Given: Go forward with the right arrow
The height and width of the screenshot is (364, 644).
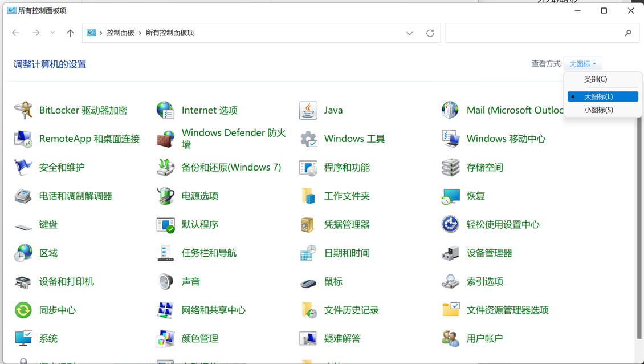Looking at the screenshot, I should pos(36,33).
